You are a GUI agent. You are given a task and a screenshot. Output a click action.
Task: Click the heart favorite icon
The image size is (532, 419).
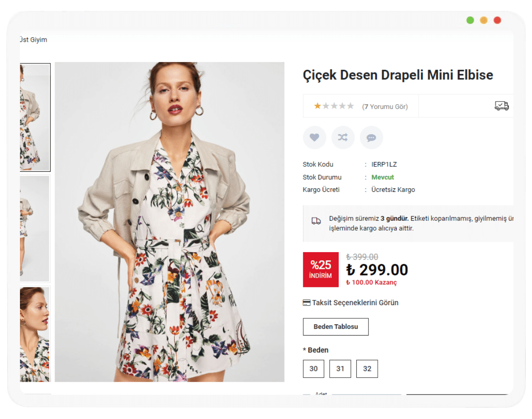pos(315,137)
